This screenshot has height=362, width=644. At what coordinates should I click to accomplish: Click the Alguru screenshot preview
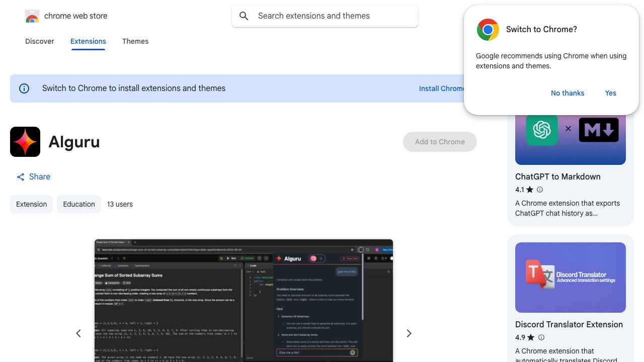[244, 301]
